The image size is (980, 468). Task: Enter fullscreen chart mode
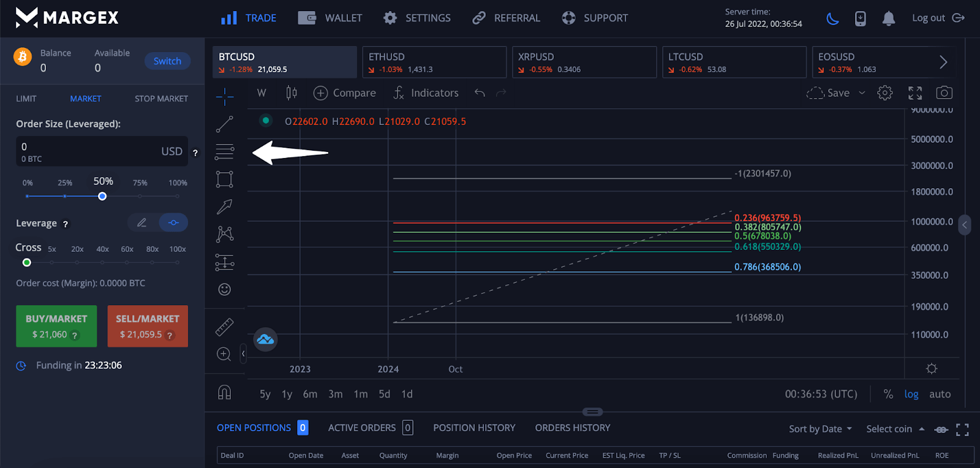915,93
